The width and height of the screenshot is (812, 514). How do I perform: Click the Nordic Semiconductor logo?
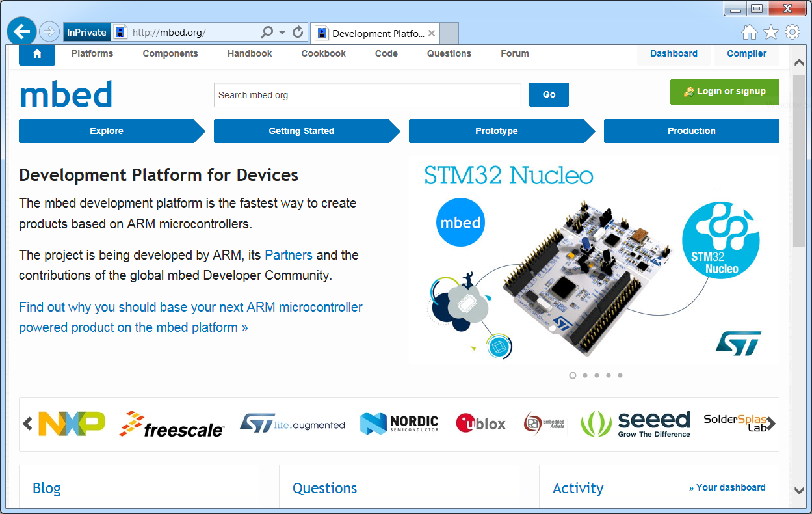pos(399,424)
